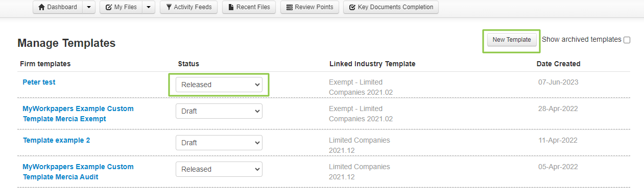Screen dimensions: 644x188
Task: Change status of Custom Template Mercia Exempt
Action: pyautogui.click(x=219, y=111)
